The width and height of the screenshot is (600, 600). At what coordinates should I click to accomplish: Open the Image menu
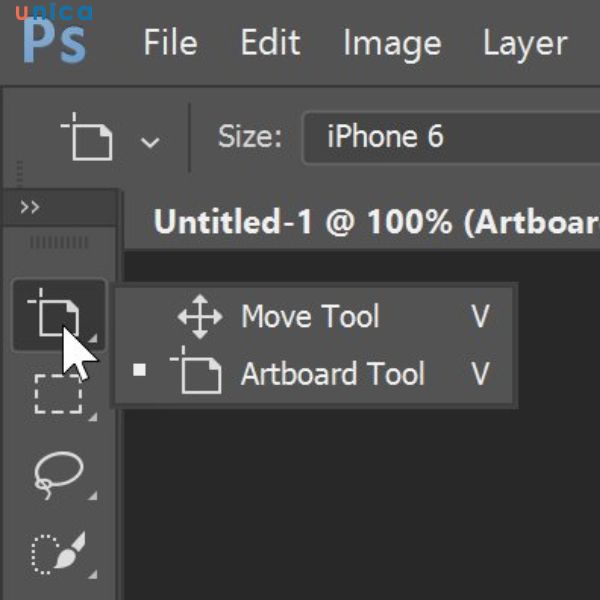tap(391, 43)
